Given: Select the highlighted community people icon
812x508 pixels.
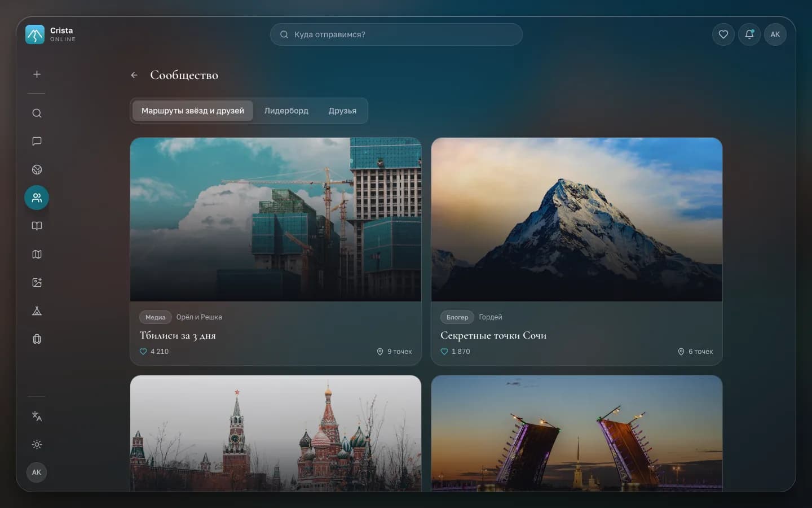Looking at the screenshot, I should pos(37,198).
